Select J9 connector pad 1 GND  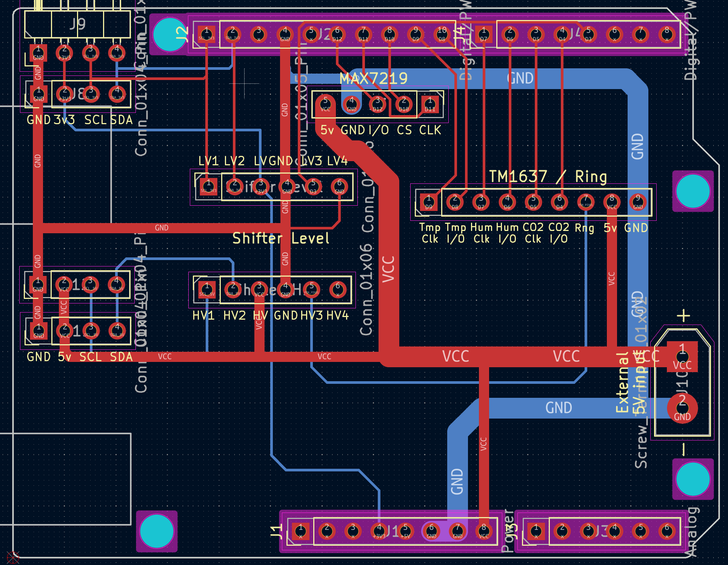(x=38, y=53)
